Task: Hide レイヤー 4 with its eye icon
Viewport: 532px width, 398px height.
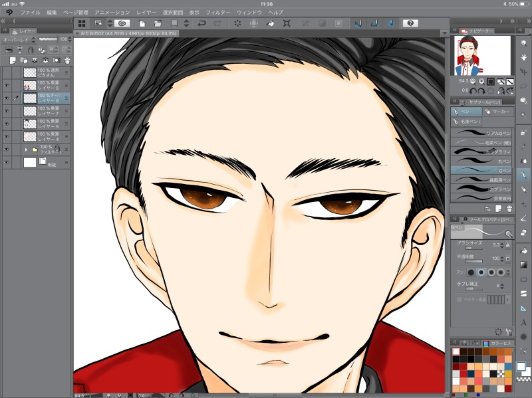Action: point(7,137)
